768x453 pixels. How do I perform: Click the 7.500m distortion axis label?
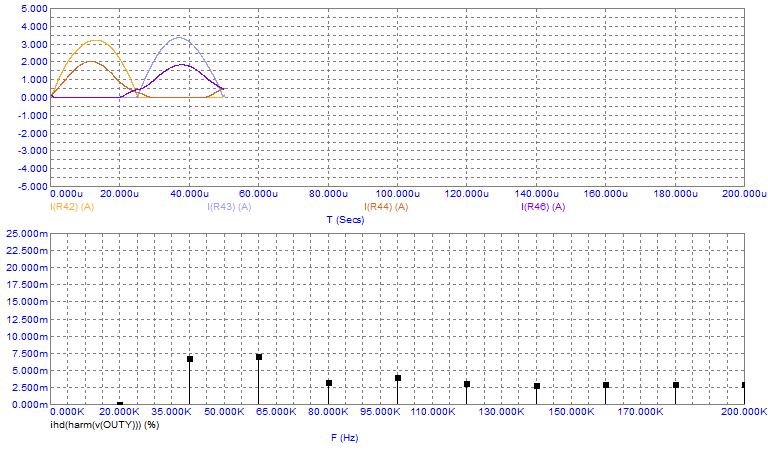(29, 354)
